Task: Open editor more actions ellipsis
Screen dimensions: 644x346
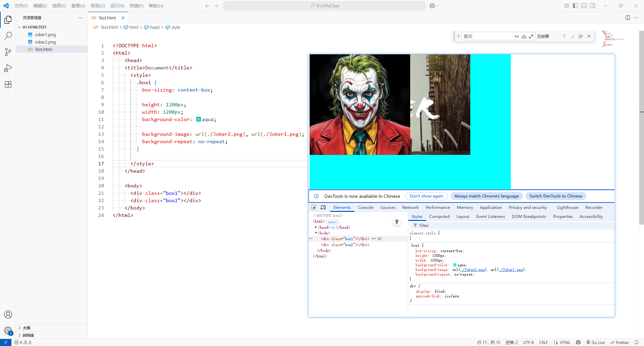Action: 636,18
